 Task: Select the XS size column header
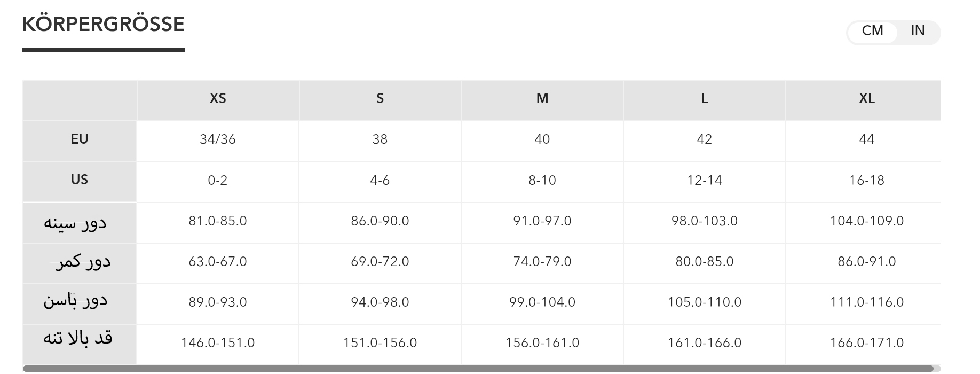[218, 99]
